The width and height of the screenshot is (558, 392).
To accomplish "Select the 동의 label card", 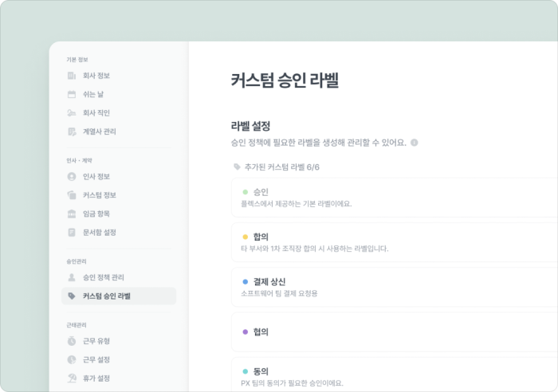I will [395, 374].
